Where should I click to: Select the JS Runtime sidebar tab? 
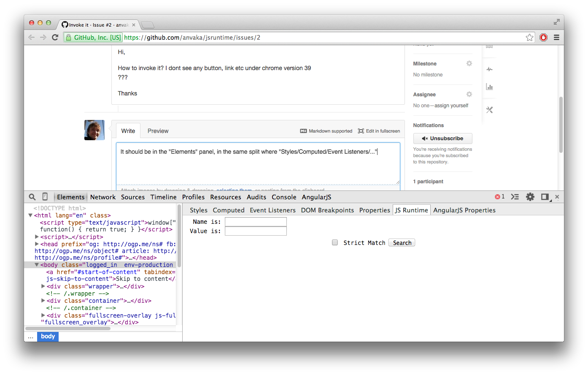click(x=411, y=210)
